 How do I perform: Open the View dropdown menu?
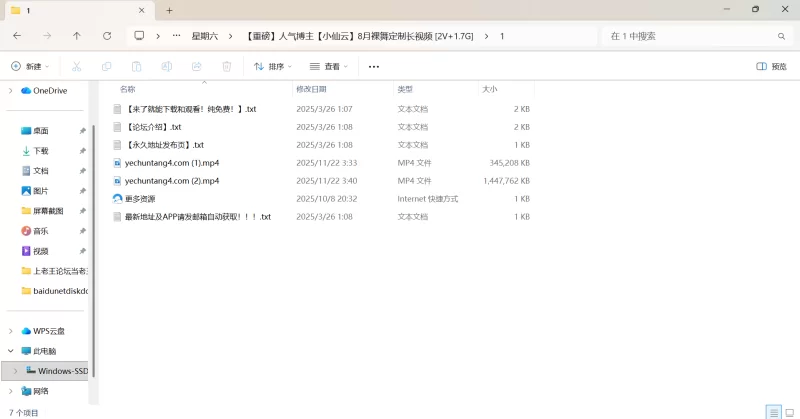point(329,67)
